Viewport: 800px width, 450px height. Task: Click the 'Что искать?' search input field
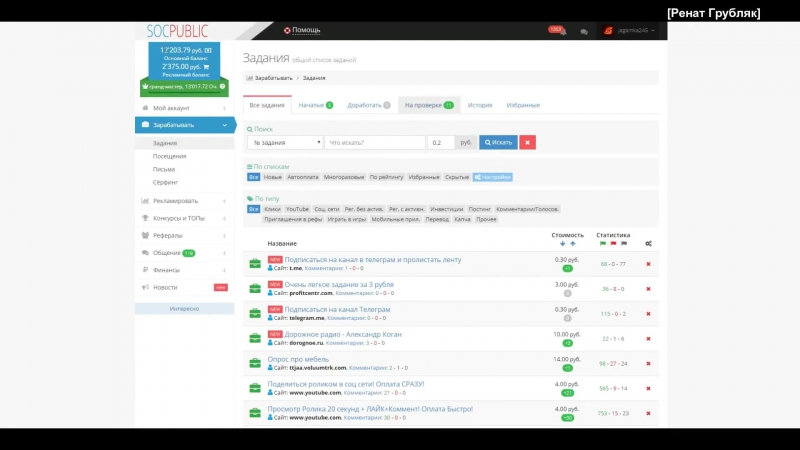coord(374,142)
